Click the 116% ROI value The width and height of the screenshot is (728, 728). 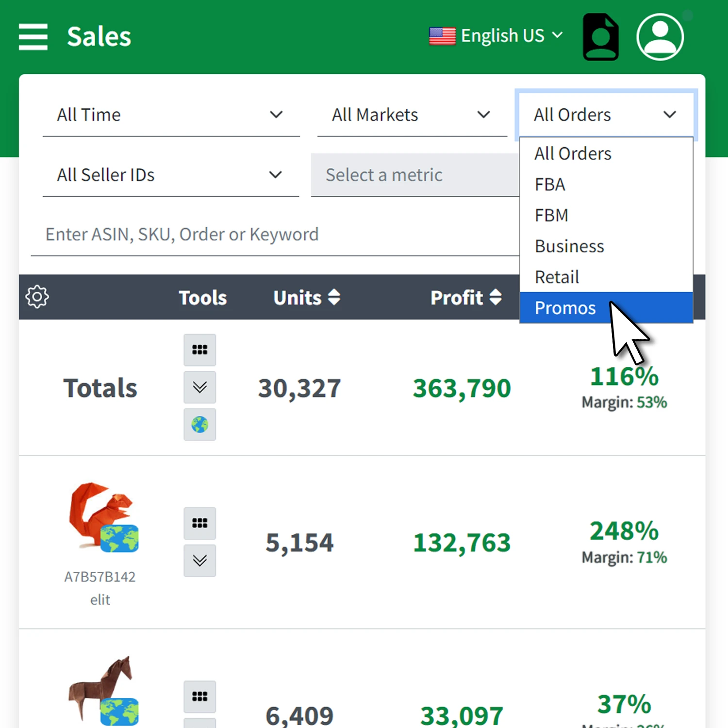pos(624,376)
